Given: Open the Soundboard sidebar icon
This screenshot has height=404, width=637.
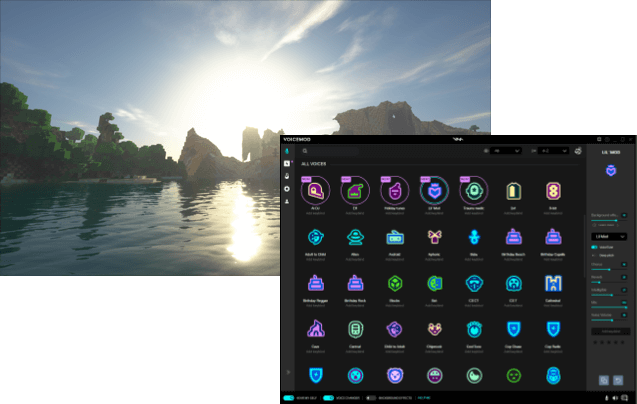Looking at the screenshot, I should click(287, 163).
